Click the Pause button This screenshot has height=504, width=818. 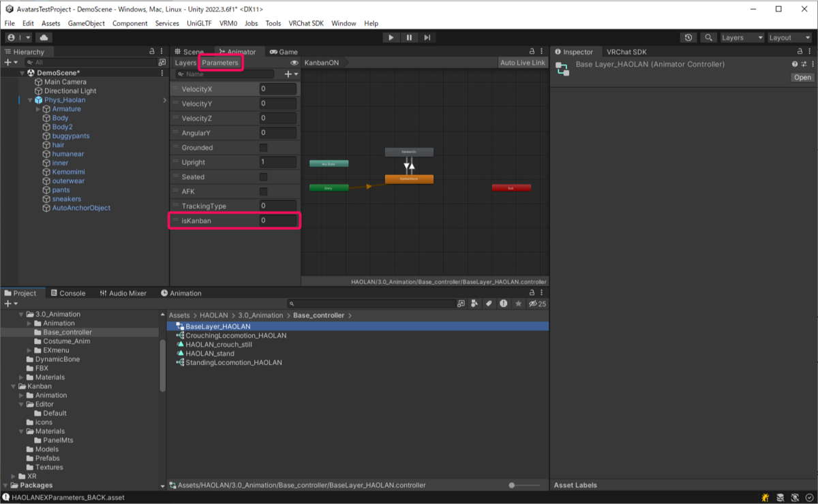pyautogui.click(x=409, y=37)
